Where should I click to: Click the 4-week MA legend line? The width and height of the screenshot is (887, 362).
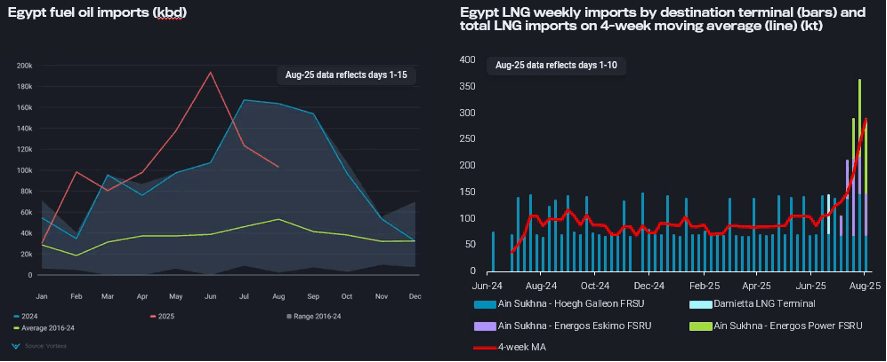485,347
